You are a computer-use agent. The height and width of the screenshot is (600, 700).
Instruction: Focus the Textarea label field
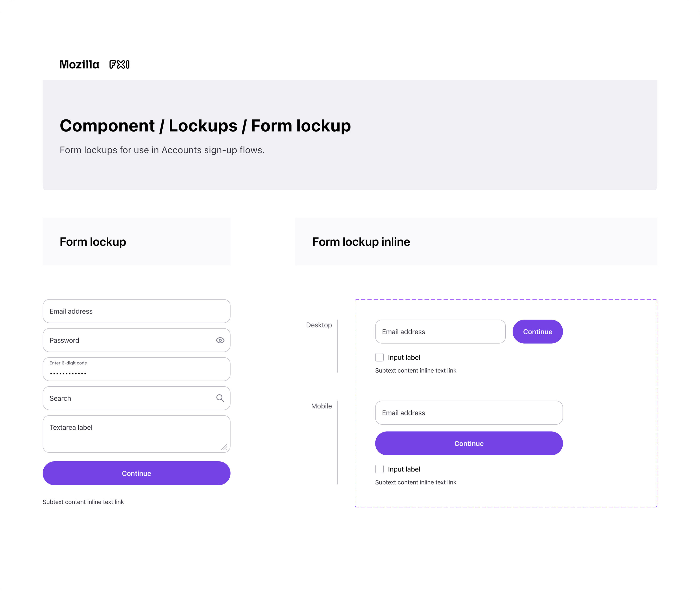pyautogui.click(x=136, y=434)
